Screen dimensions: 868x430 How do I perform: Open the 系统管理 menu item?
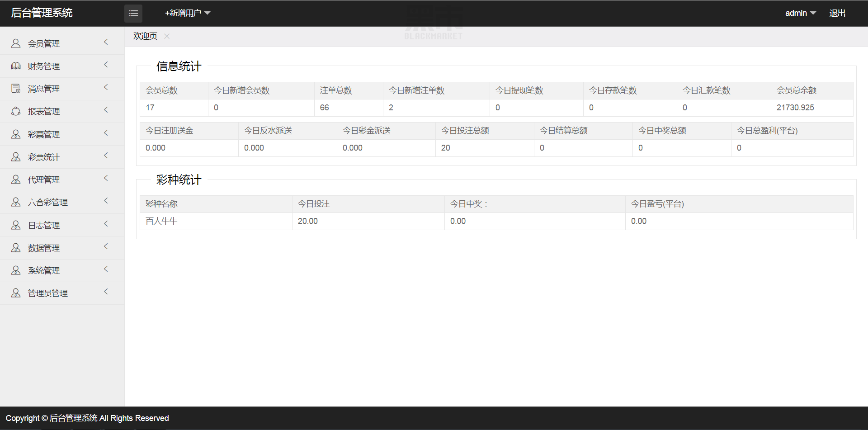click(62, 270)
